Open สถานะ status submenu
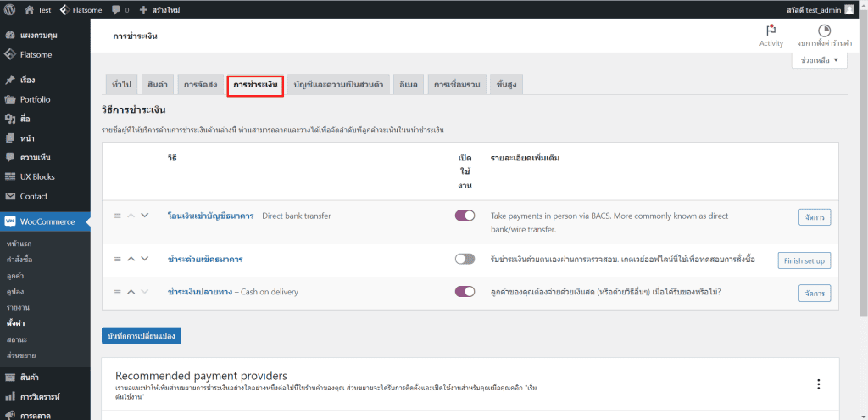The width and height of the screenshot is (868, 420). click(x=17, y=339)
